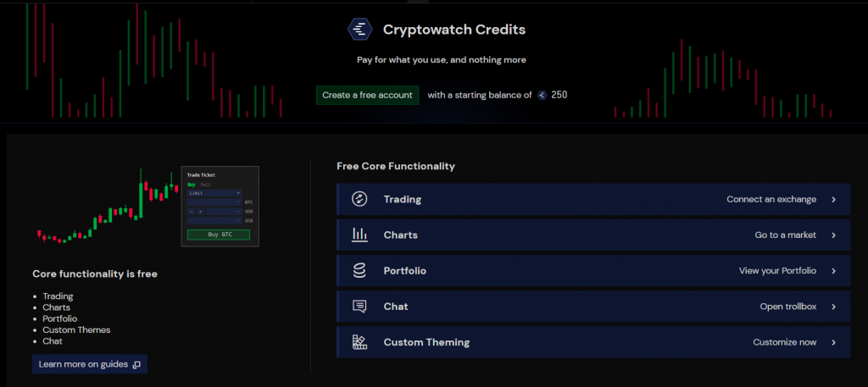Click the Cryptowatch Credits title text

tap(454, 30)
